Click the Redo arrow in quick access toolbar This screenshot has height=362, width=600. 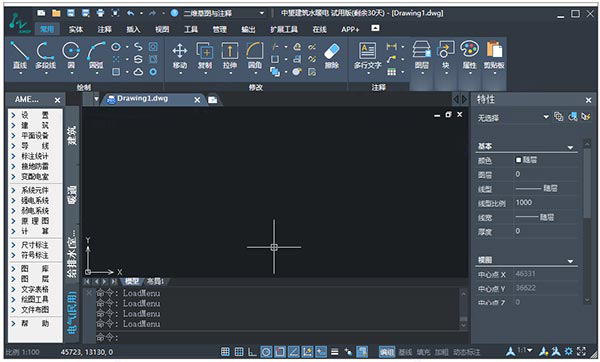(152, 13)
